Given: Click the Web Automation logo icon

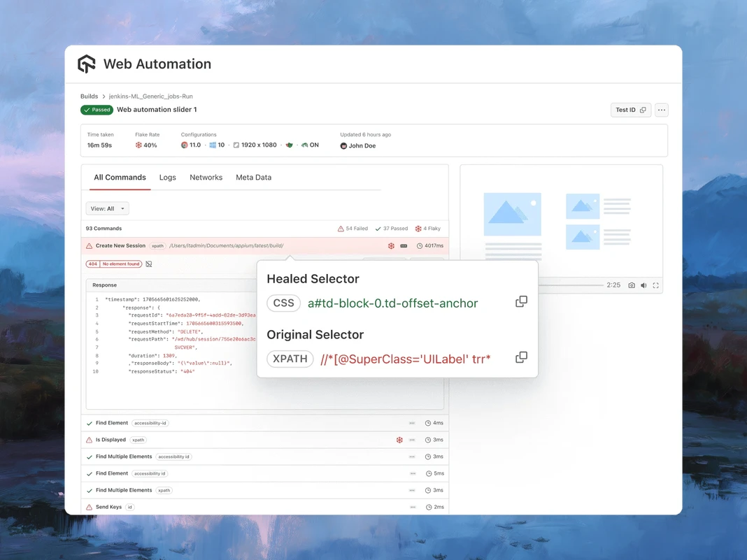Looking at the screenshot, I should [87, 64].
